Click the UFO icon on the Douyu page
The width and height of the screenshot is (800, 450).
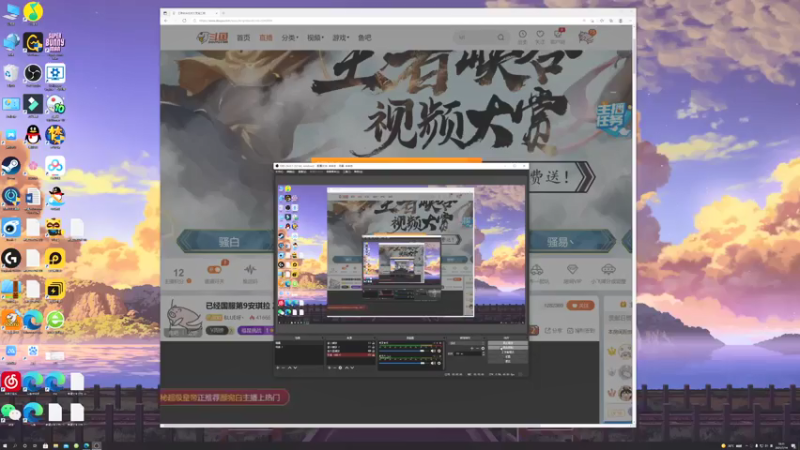tap(608, 269)
